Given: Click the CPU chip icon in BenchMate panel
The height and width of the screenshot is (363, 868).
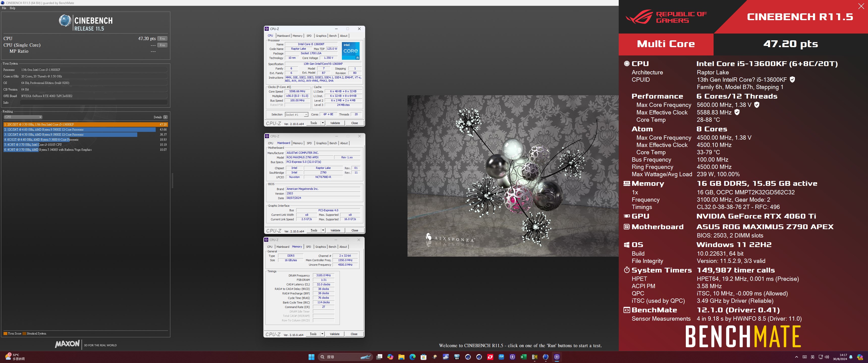Looking at the screenshot, I should tap(627, 64).
